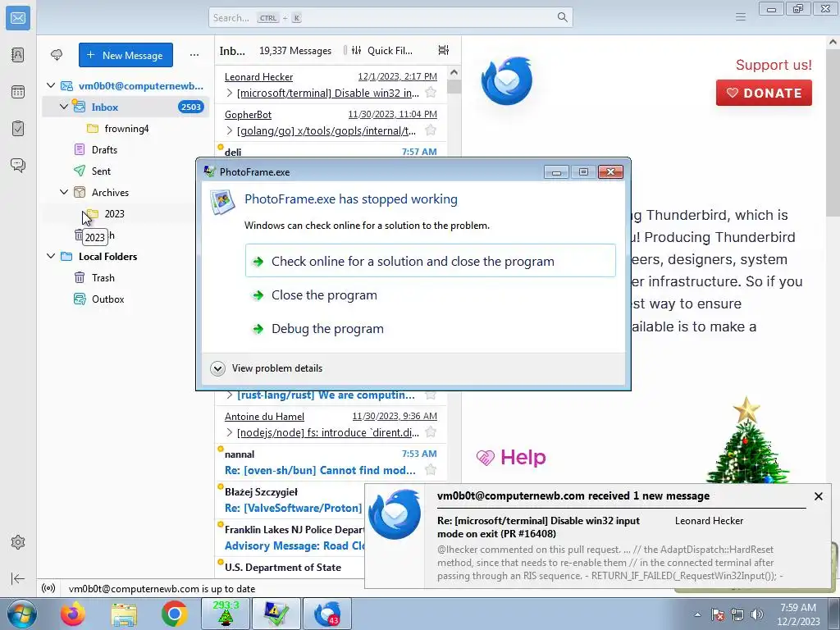Open message list display options icon
Viewport: 840px width, 630px height.
tap(443, 50)
